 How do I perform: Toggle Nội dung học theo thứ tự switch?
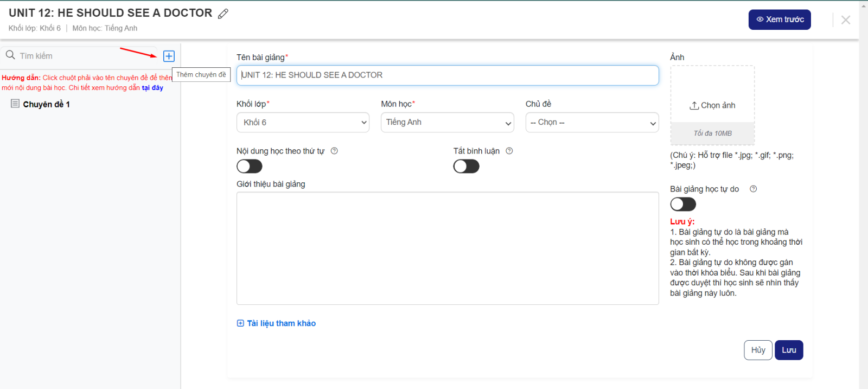coord(250,167)
